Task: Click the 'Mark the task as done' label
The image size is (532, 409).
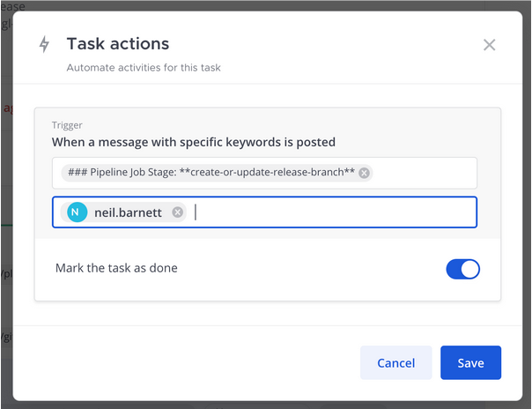Action: (x=116, y=268)
